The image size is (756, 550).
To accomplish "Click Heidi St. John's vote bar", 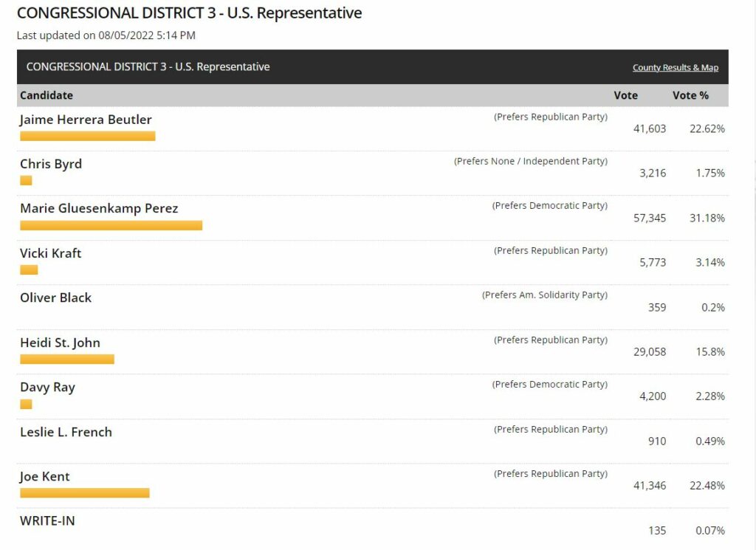I will (x=67, y=360).
